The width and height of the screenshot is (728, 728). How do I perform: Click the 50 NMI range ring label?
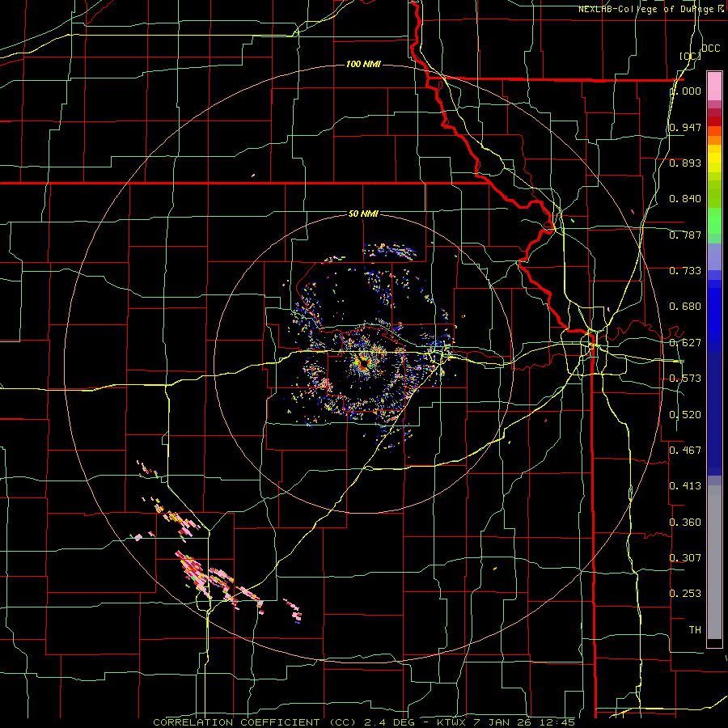click(x=363, y=214)
